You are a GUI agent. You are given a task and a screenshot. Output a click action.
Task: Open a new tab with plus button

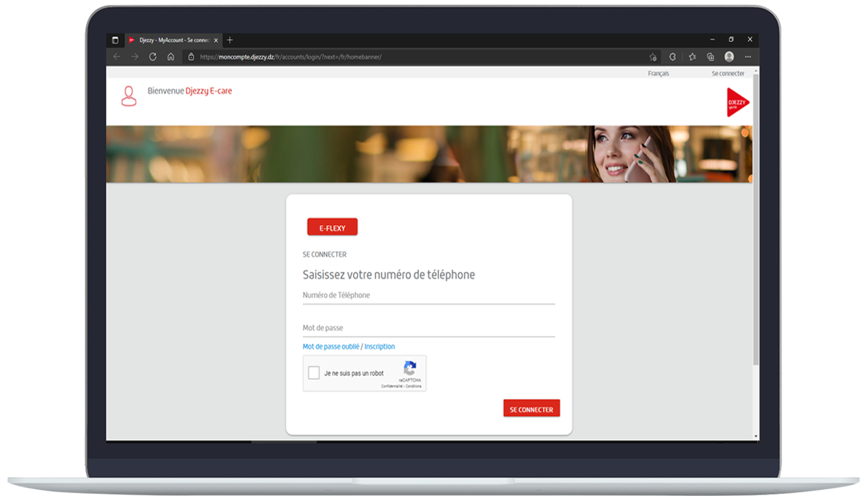click(230, 40)
